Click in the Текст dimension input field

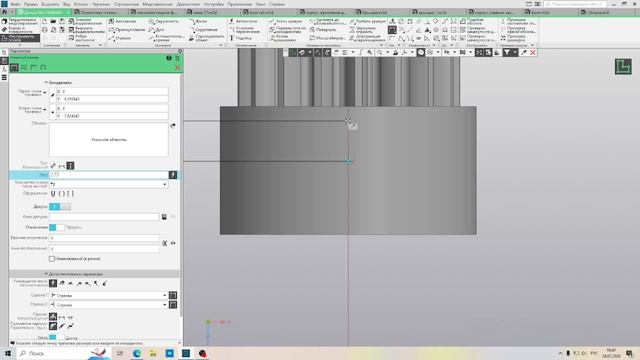click(109, 175)
